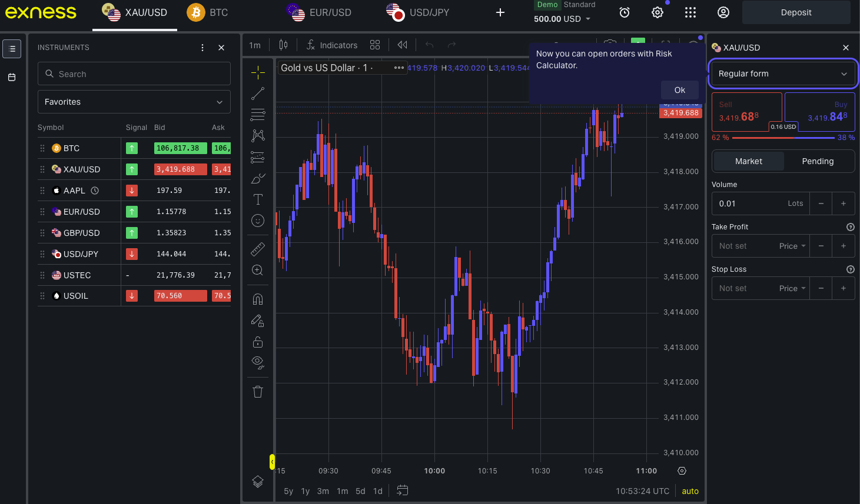Click the Buy 3,419.84 price button
This screenshot has width=860, height=504.
coord(819,112)
